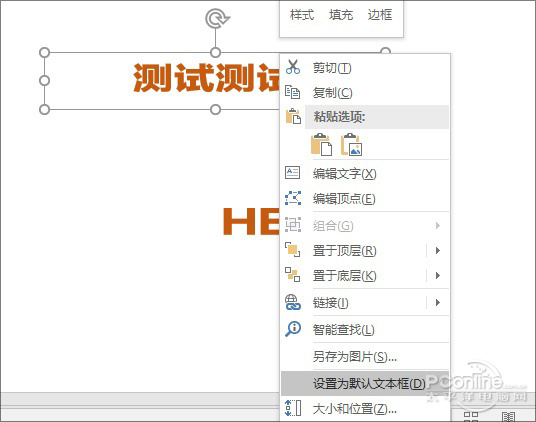Paste using destination theme clipboard icon
This screenshot has width=536, height=422.
(321, 145)
